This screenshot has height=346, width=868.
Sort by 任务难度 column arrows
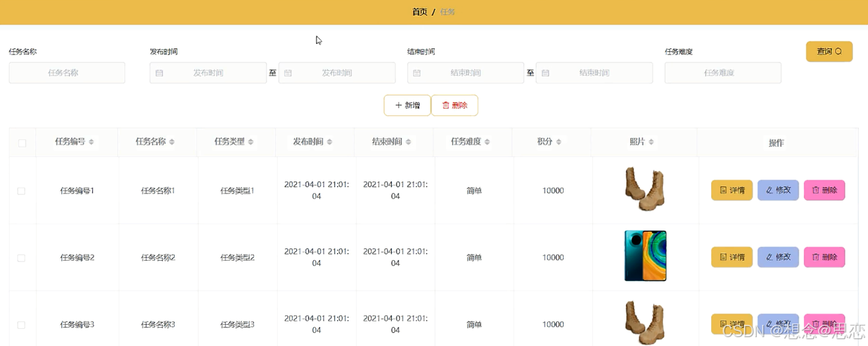pos(487,142)
